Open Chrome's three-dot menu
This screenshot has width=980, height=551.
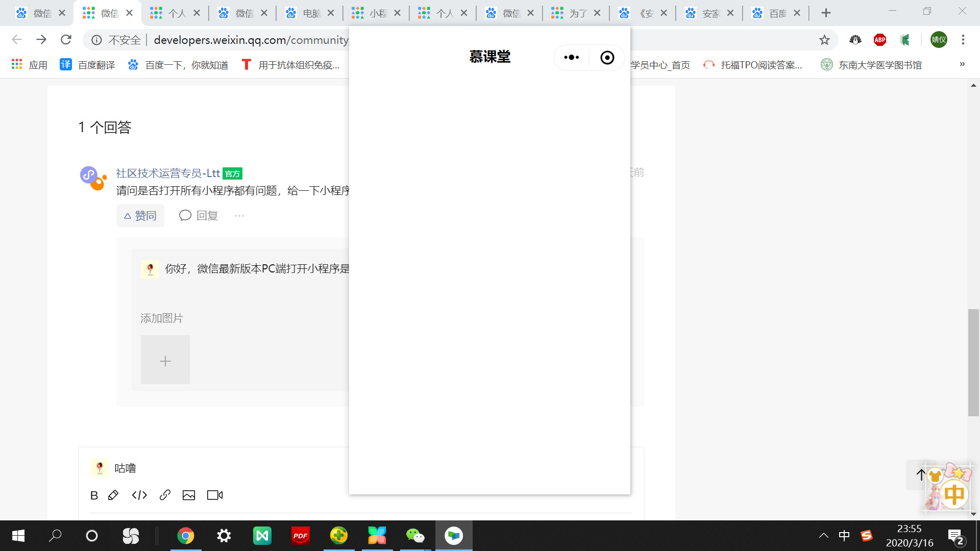coord(963,40)
